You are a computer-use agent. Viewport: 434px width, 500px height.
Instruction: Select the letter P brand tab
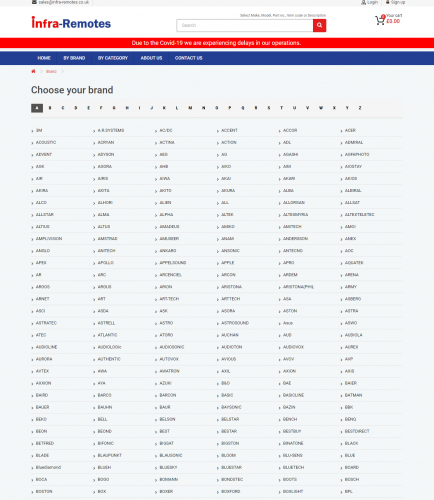(x=230, y=108)
